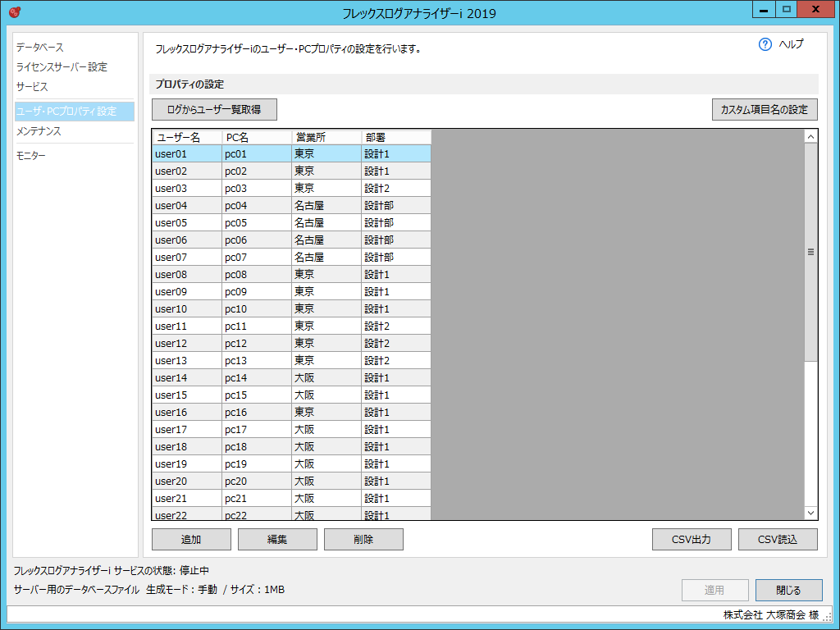Click 設計1 in the user19 row
Screen dimensions: 840x630
point(396,464)
